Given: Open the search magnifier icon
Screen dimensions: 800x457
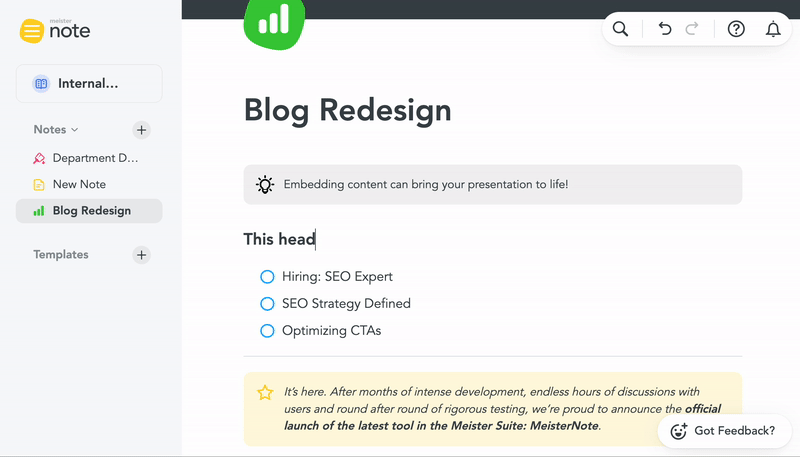Looking at the screenshot, I should coord(620,29).
